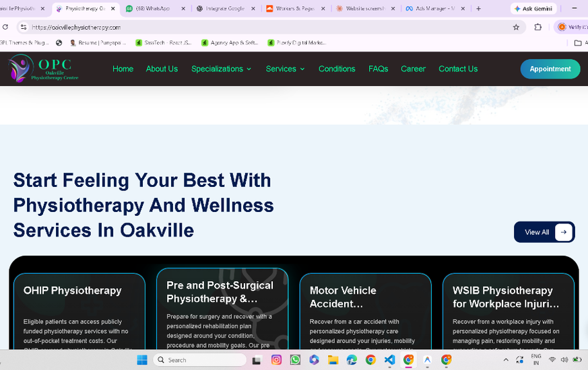Close the Website screenshot tab
The width and height of the screenshot is (588, 370).
tap(393, 8)
